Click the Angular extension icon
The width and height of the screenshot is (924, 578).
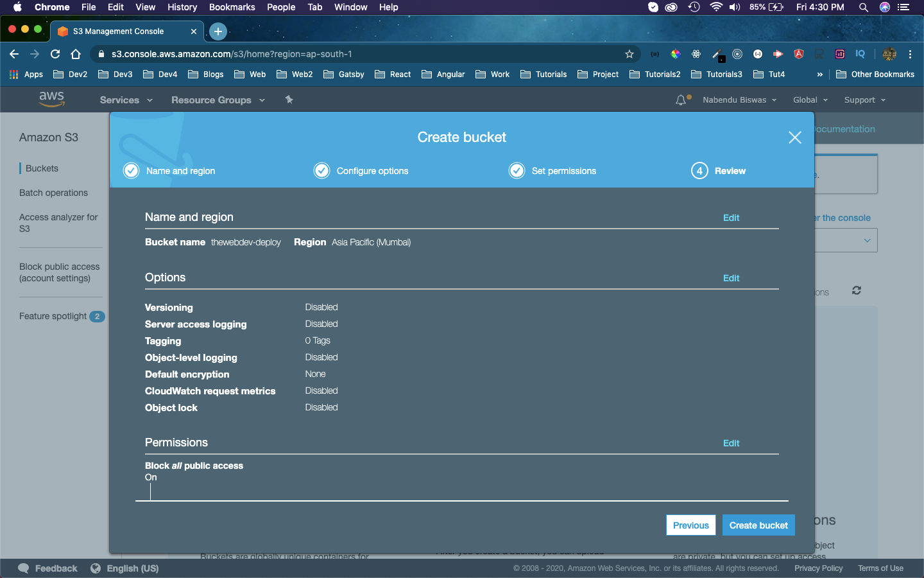tap(799, 54)
